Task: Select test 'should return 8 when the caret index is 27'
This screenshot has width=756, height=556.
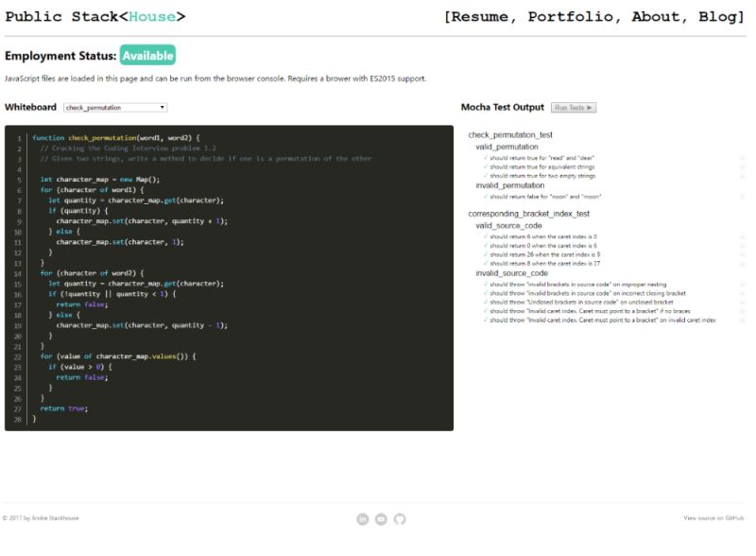Action: pos(545,264)
